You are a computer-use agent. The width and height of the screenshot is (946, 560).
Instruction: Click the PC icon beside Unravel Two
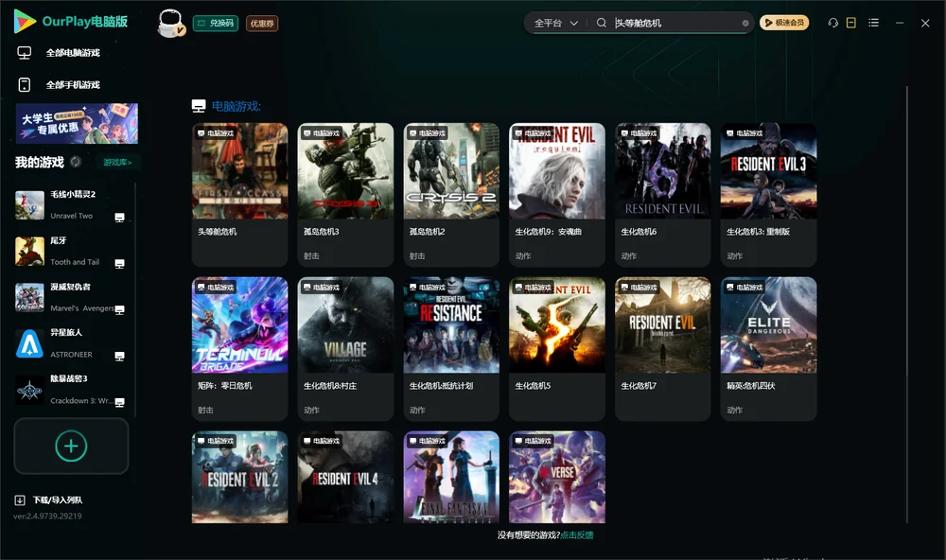[x=119, y=218]
